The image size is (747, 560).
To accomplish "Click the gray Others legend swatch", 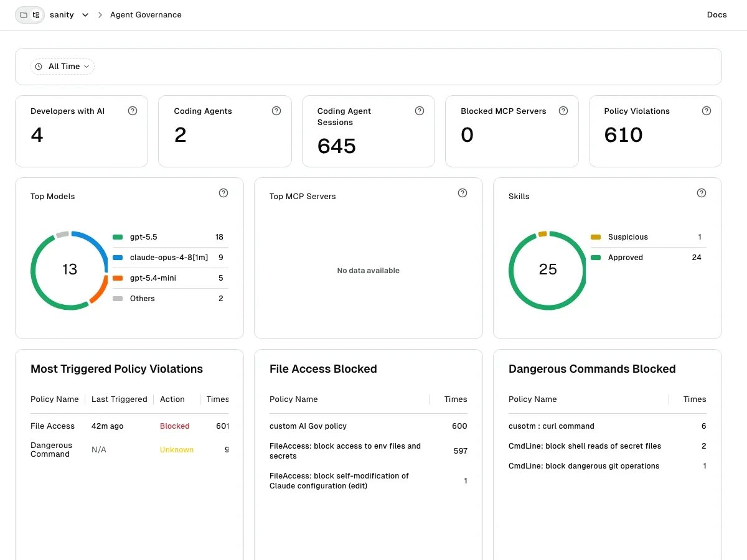I will click(x=118, y=299).
